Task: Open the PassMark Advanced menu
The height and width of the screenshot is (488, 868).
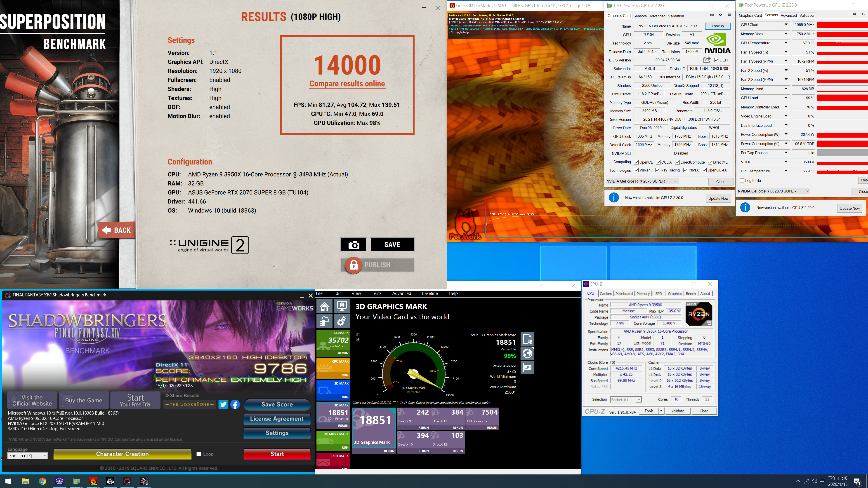Action: pos(401,293)
